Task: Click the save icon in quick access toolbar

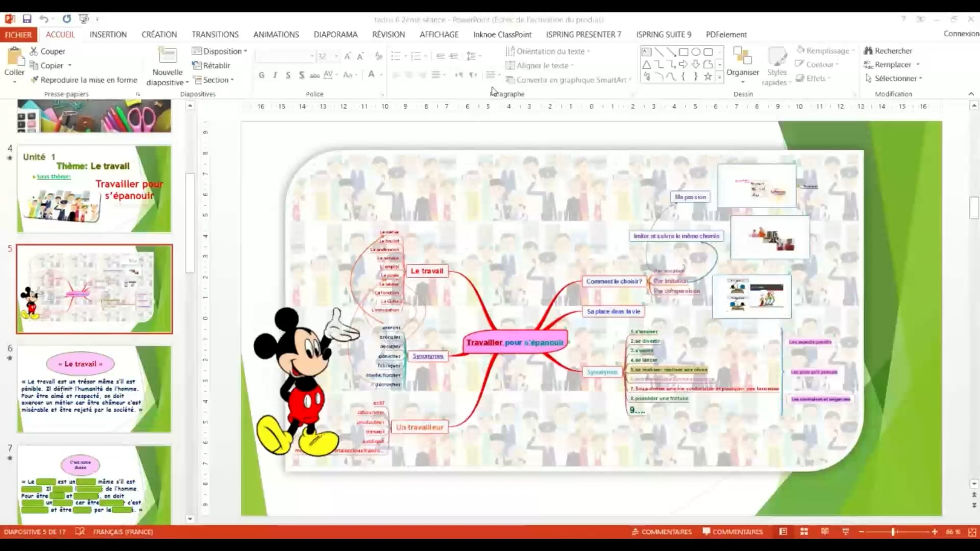Action: [27, 19]
